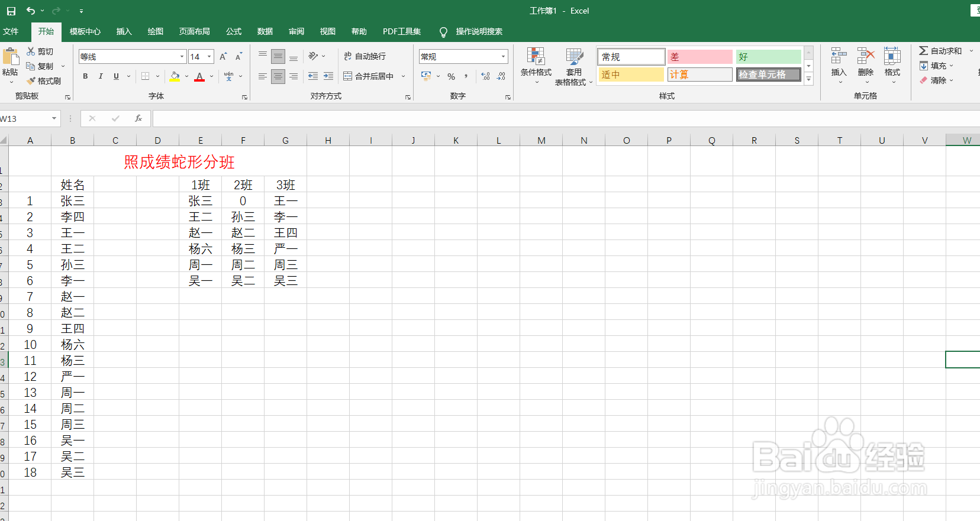Apply the 差 (Bad) cell style
980x521 pixels.
click(699, 57)
